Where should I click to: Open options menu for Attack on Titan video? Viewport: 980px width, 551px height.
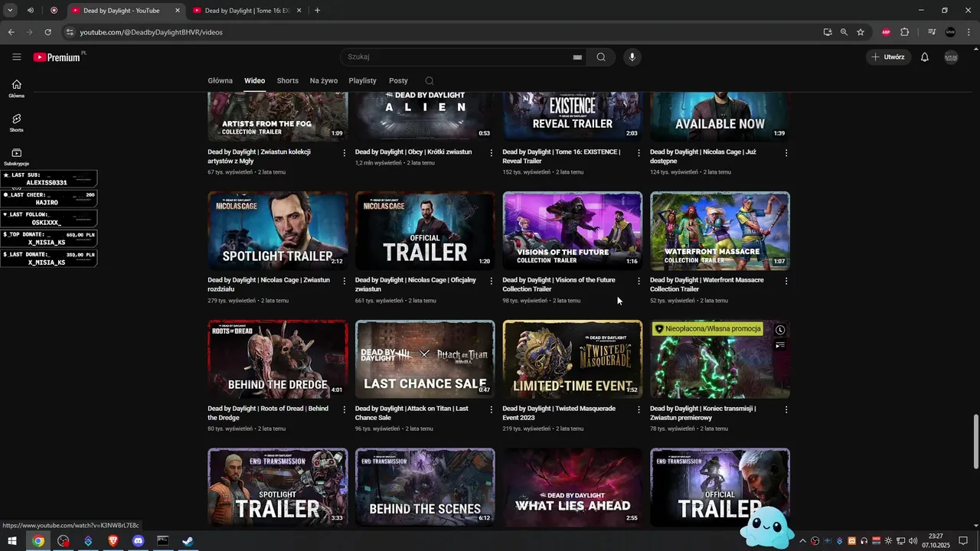click(492, 409)
